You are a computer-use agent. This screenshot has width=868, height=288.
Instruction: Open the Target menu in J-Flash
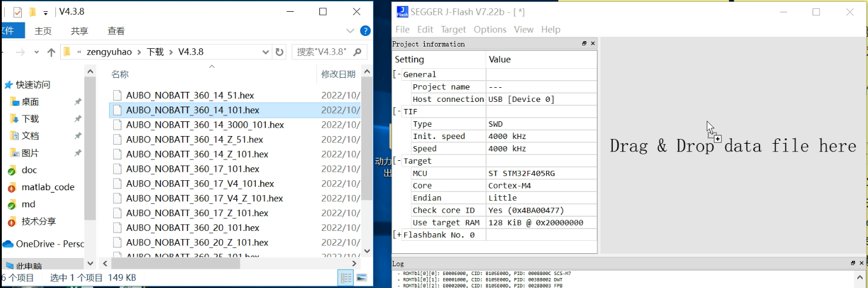453,29
